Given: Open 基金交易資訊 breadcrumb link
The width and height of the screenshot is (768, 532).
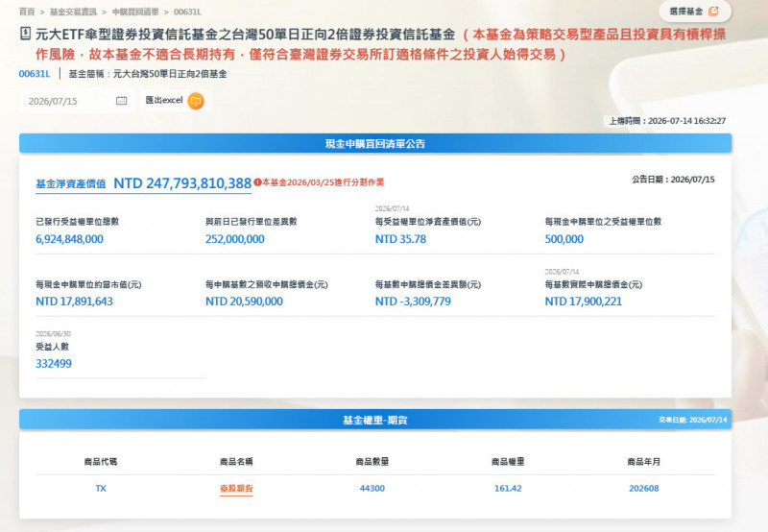Looking at the screenshot, I should tap(74, 12).
